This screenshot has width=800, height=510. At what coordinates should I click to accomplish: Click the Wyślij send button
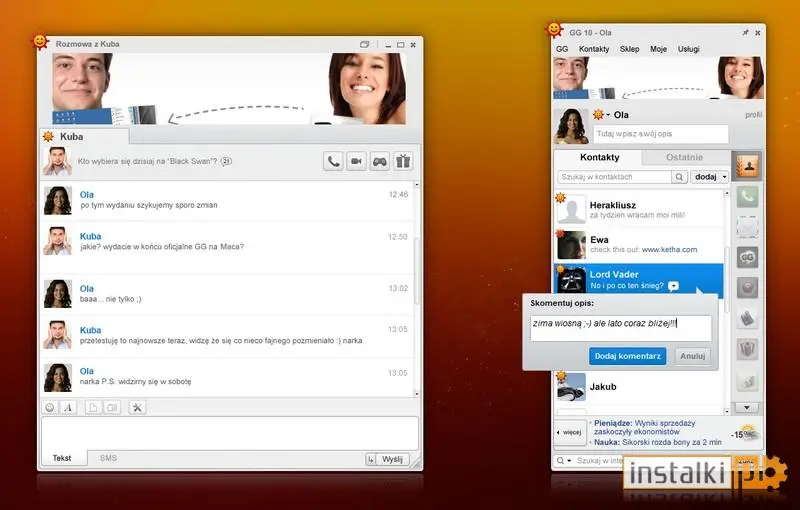tap(392, 459)
